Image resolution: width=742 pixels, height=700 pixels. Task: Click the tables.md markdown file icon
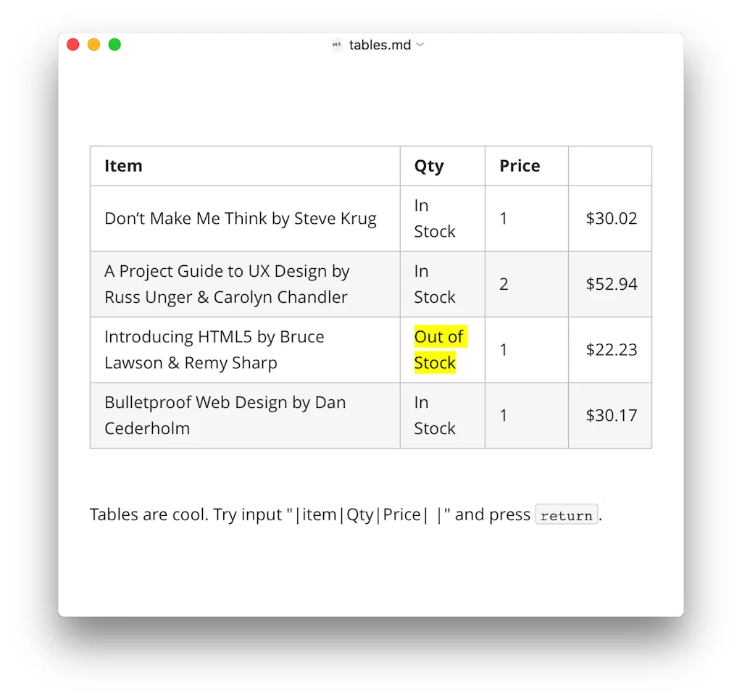pos(337,45)
